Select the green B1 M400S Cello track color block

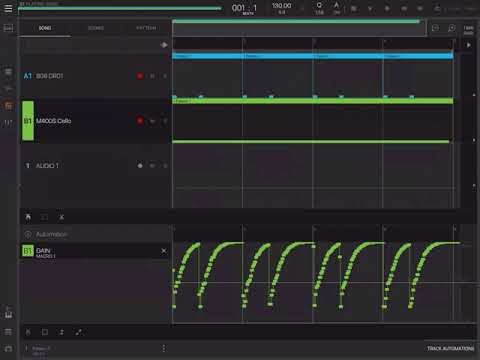point(28,121)
